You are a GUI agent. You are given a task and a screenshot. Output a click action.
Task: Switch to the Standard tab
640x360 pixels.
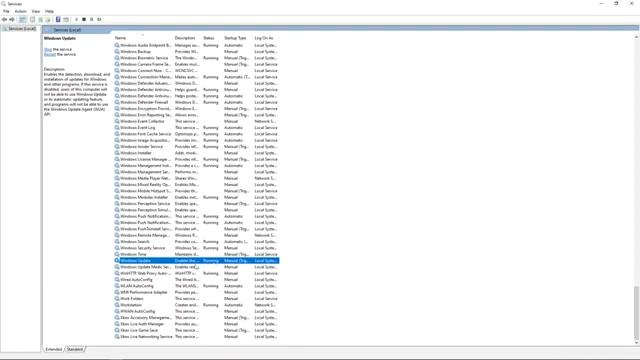point(75,349)
